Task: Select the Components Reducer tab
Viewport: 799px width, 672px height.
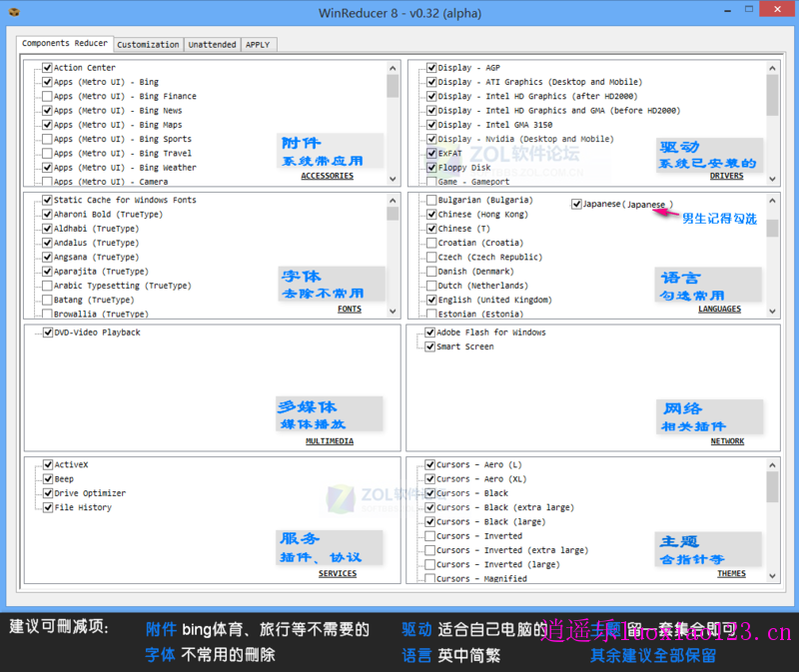Action: pyautogui.click(x=65, y=43)
